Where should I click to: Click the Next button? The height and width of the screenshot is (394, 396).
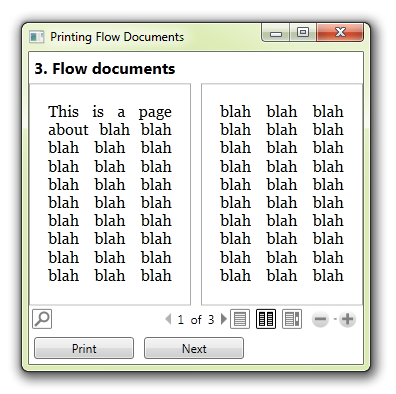tap(194, 348)
